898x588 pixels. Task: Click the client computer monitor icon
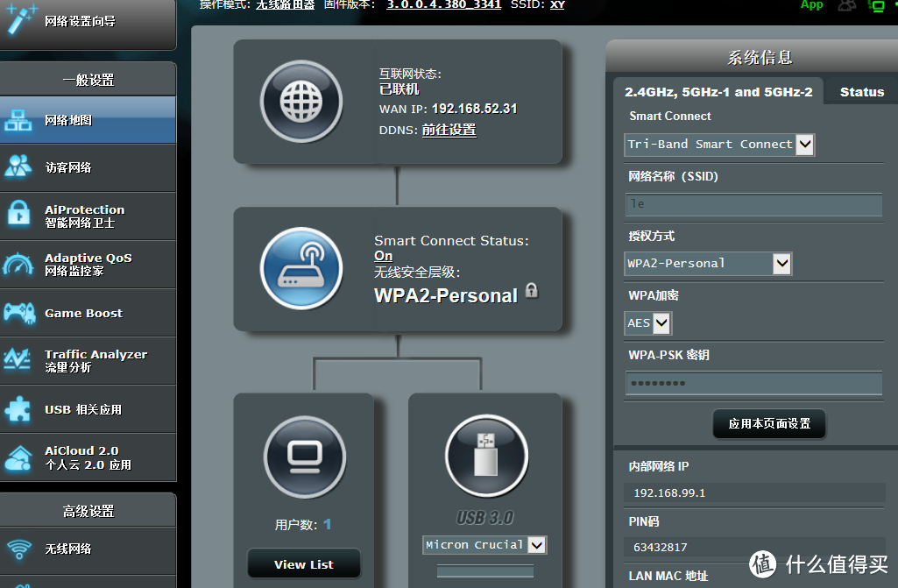coord(305,457)
